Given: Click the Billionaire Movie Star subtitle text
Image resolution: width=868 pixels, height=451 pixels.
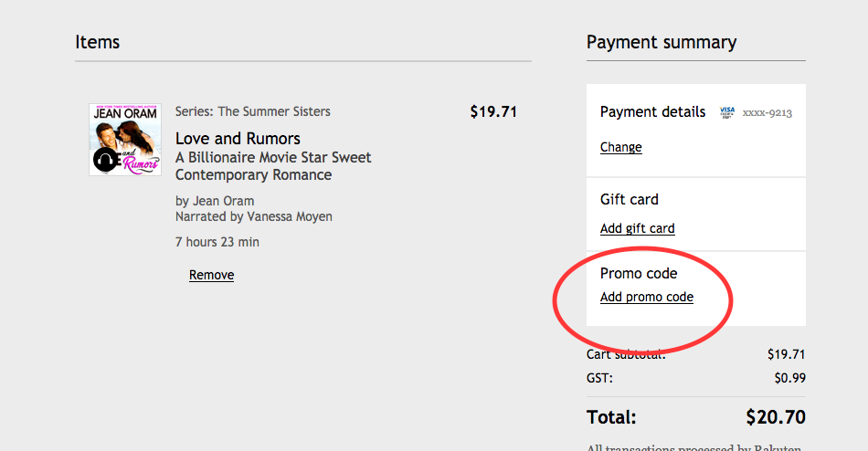Looking at the screenshot, I should tap(272, 165).
